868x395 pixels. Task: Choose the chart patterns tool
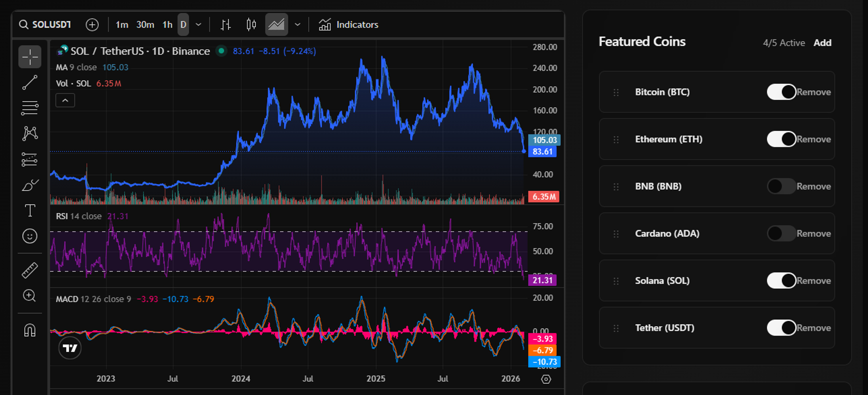(30, 133)
